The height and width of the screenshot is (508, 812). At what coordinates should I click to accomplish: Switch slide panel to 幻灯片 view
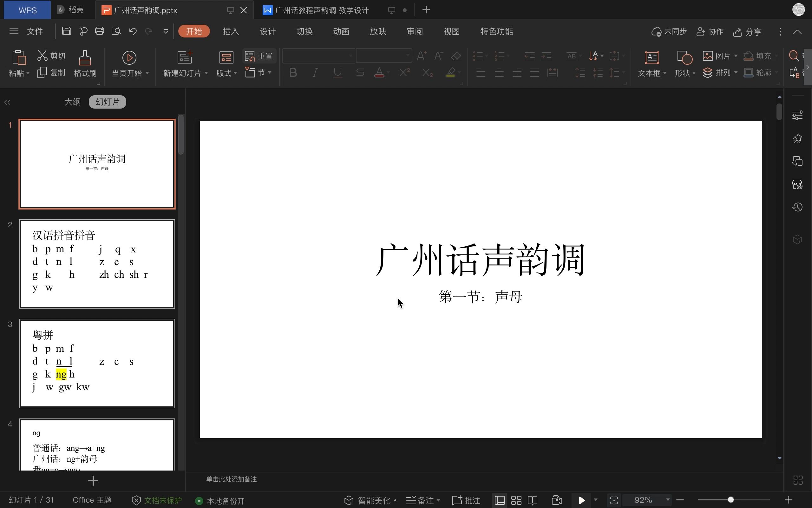click(108, 102)
